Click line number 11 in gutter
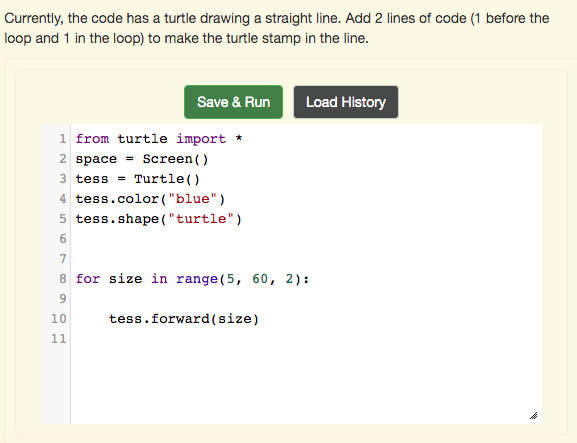The height and width of the screenshot is (443, 577). (x=59, y=339)
